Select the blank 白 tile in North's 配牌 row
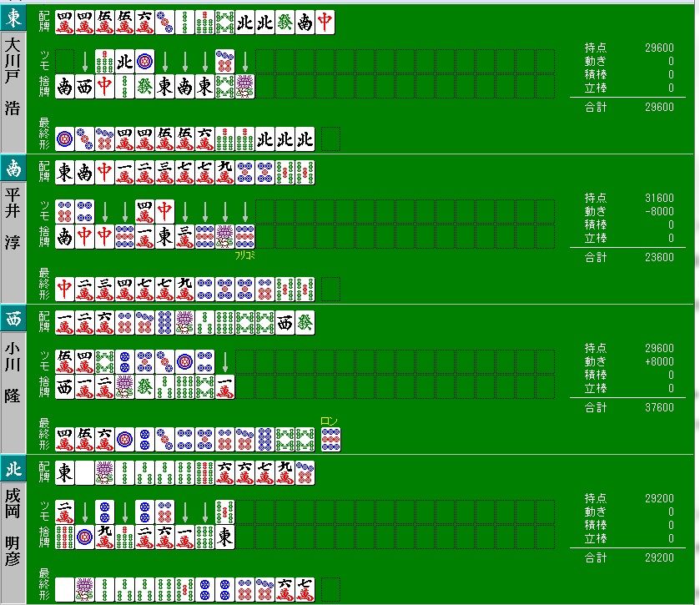 pos(84,473)
